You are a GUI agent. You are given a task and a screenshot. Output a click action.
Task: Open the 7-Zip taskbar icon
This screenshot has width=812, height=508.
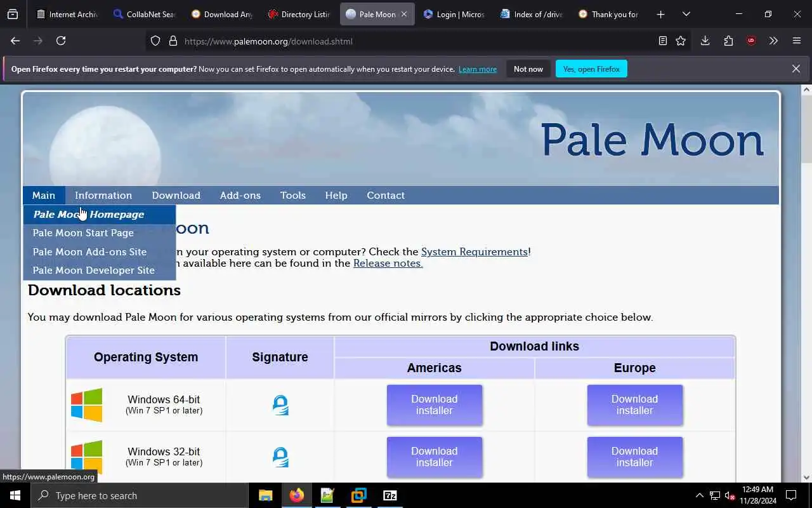(390, 495)
